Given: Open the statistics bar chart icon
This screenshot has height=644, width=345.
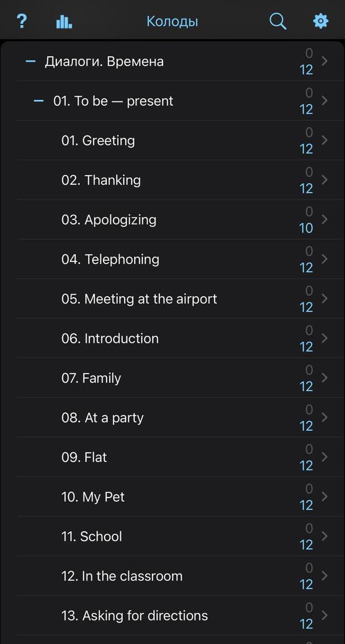Looking at the screenshot, I should click(x=64, y=21).
